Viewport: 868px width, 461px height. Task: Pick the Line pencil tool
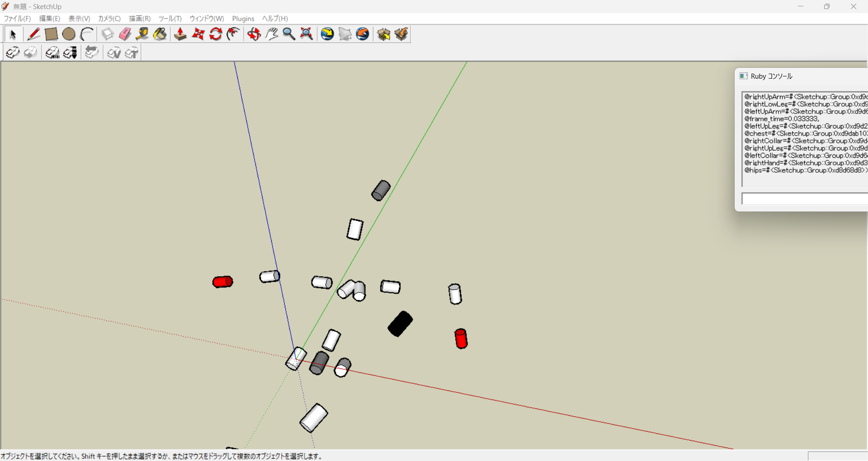click(33, 34)
